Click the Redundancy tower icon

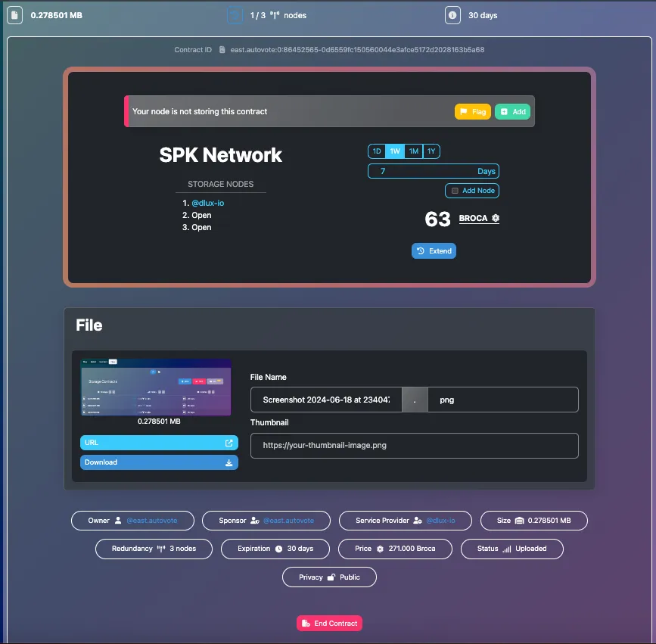click(x=161, y=549)
